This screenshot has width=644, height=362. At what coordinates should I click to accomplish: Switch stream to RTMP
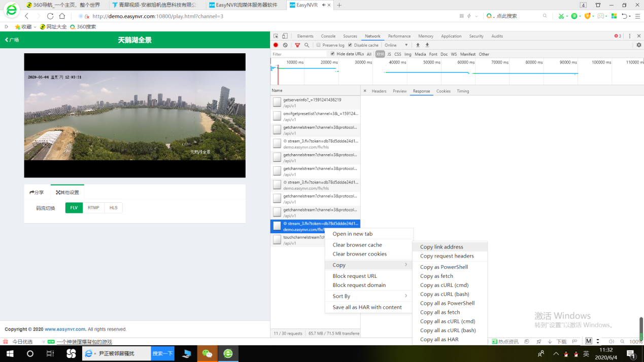coord(93,208)
